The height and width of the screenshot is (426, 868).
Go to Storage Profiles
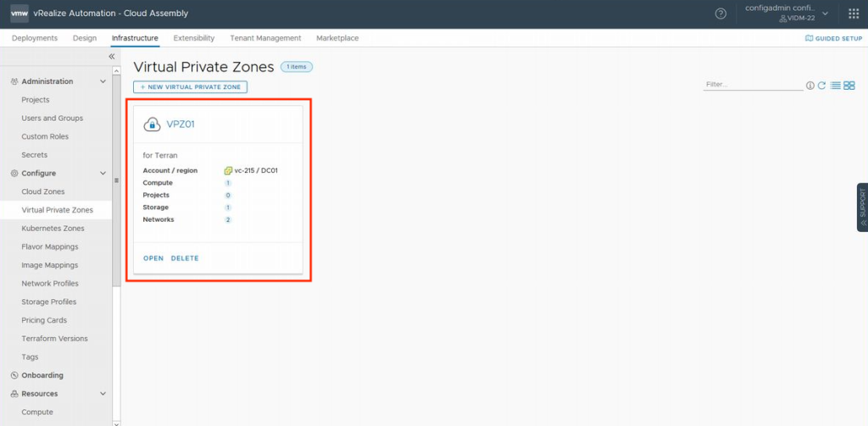[48, 302]
